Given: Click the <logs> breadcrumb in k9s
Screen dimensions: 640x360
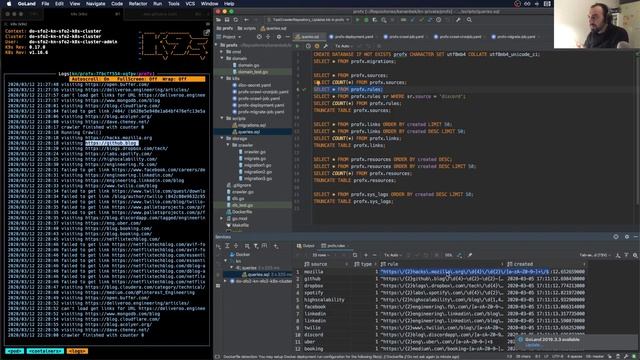Looking at the screenshot, I should 77,351.
